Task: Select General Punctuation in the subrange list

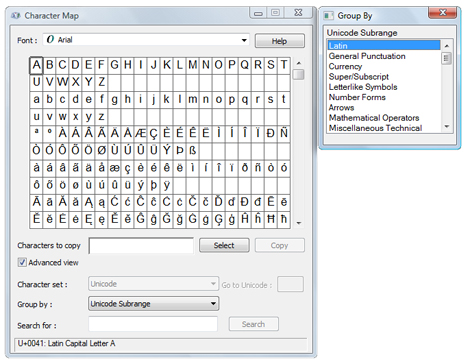Action: tap(384, 56)
